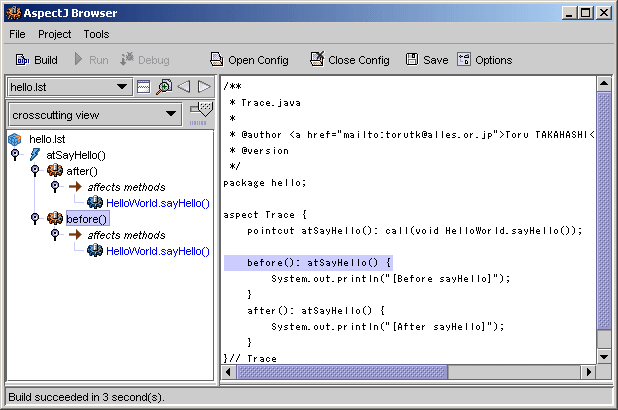
Task: Collapse affects methods under before()
Action: coord(55,234)
